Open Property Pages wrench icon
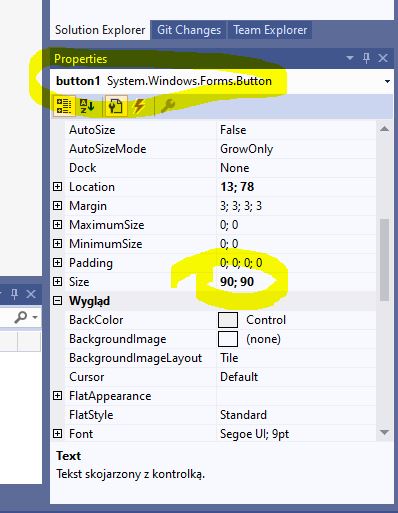Screen dimensions: 398x513 click(168, 106)
